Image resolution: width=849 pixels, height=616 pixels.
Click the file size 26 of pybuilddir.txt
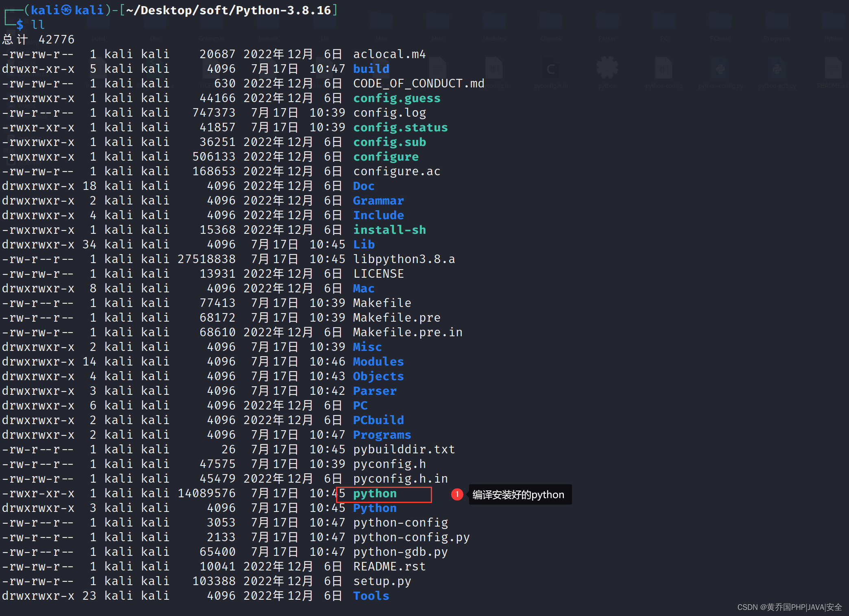coord(229,449)
